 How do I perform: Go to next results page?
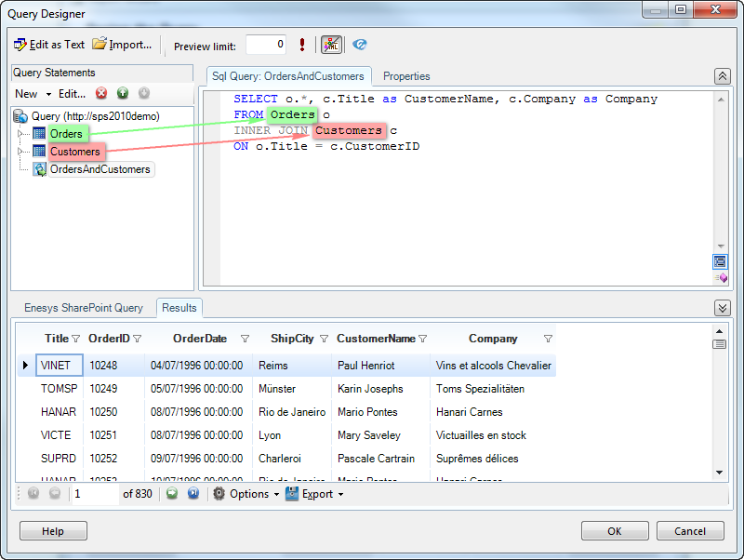tap(172, 494)
